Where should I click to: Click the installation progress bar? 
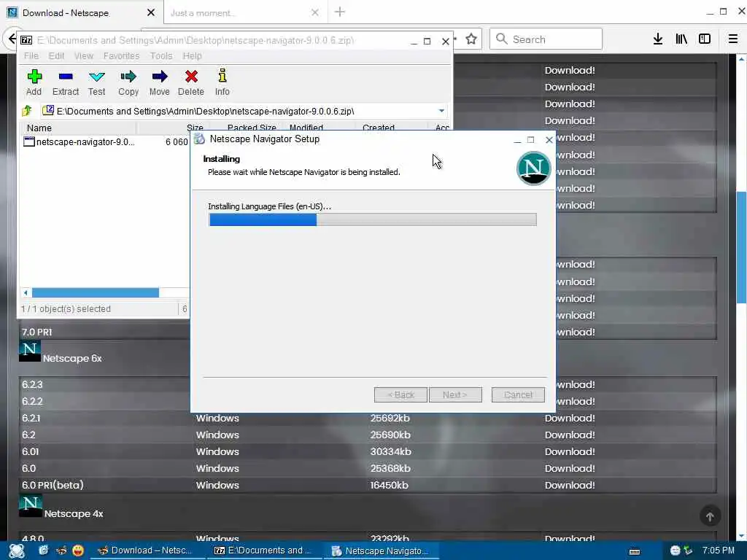coord(373,219)
